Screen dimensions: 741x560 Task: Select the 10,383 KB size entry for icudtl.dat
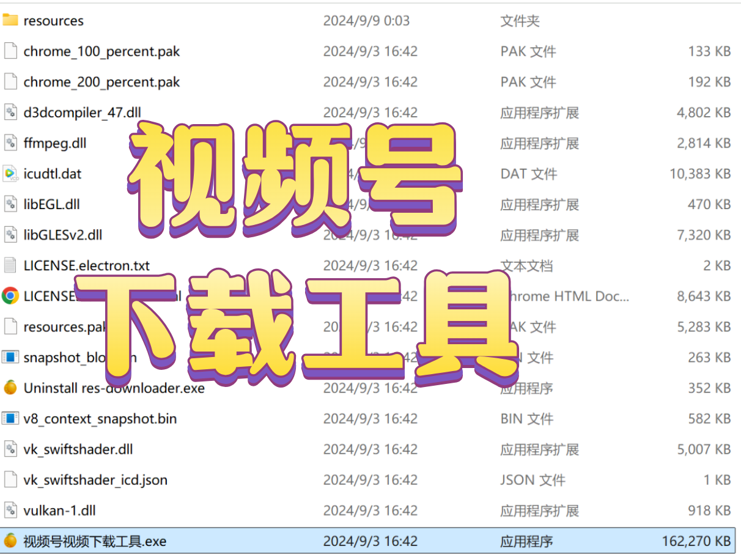point(700,174)
